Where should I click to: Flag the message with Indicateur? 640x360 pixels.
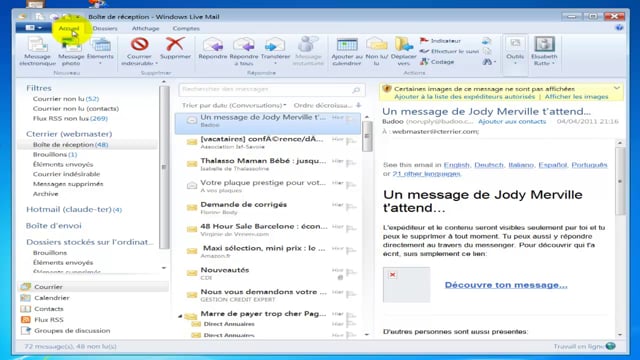tap(440, 40)
